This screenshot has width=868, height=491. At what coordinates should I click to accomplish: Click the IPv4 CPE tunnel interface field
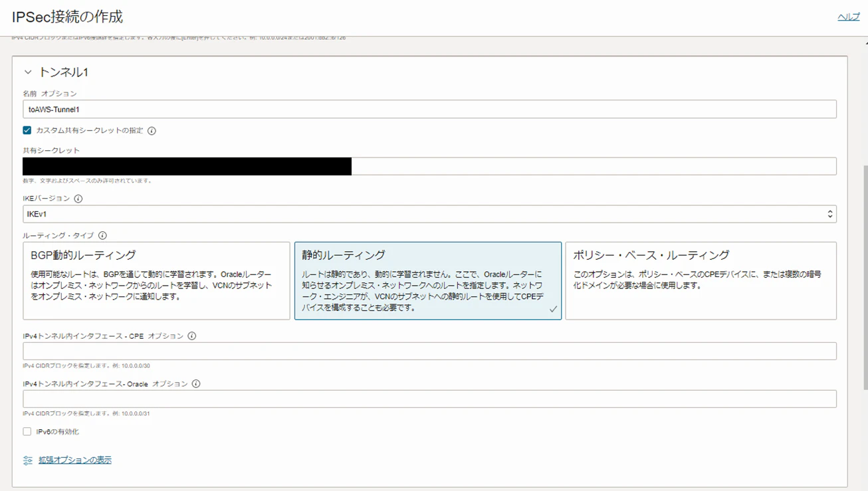(x=429, y=351)
